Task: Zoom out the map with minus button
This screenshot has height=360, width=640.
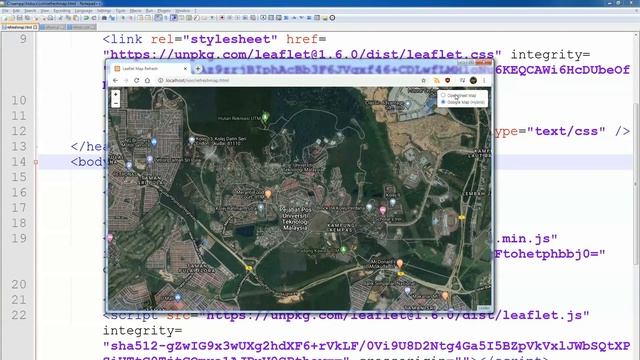Action: click(x=116, y=103)
